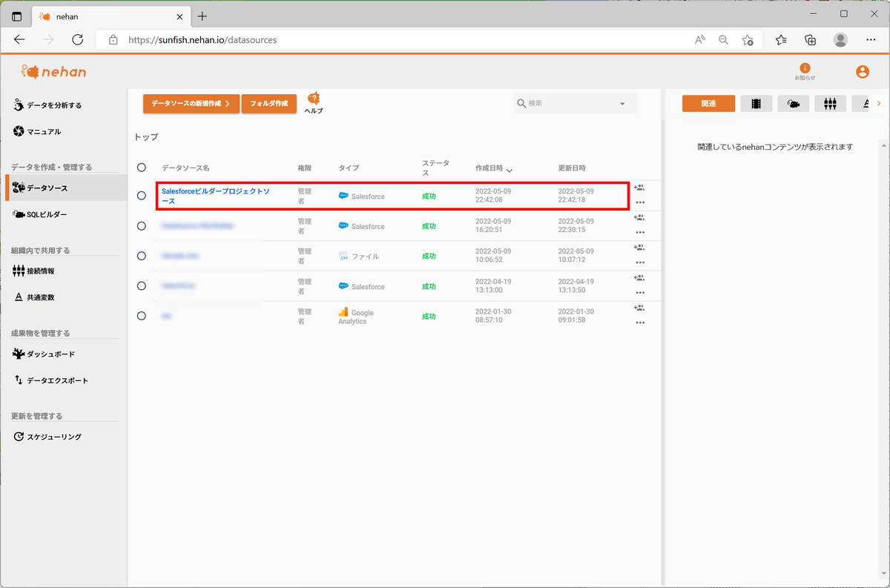Image resolution: width=890 pixels, height=588 pixels.
Task: Open the shared variable A tab in right panel
Action: pyautogui.click(x=861, y=104)
